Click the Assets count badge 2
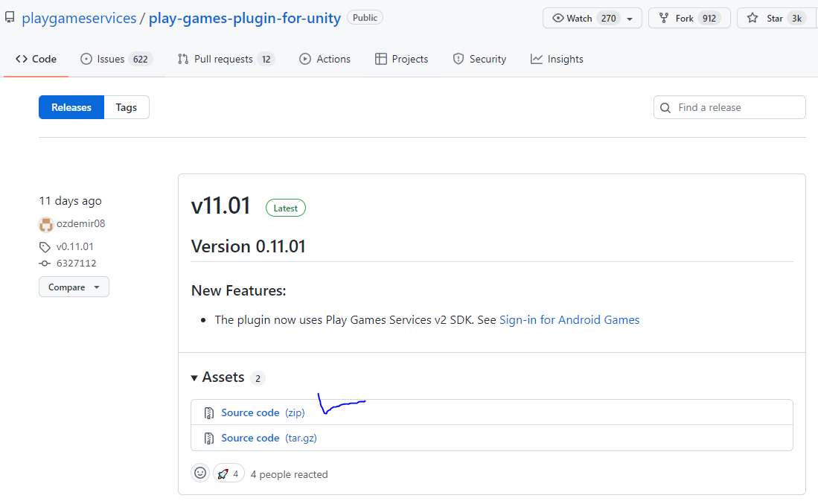This screenshot has width=818, height=504. tap(258, 378)
